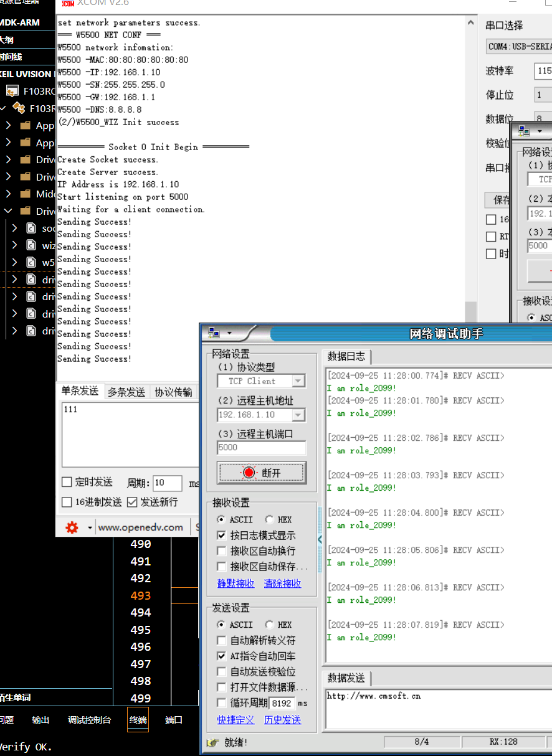This screenshot has width=552, height=756.
Task: Click the w5 C file icon
Action: 32,262
